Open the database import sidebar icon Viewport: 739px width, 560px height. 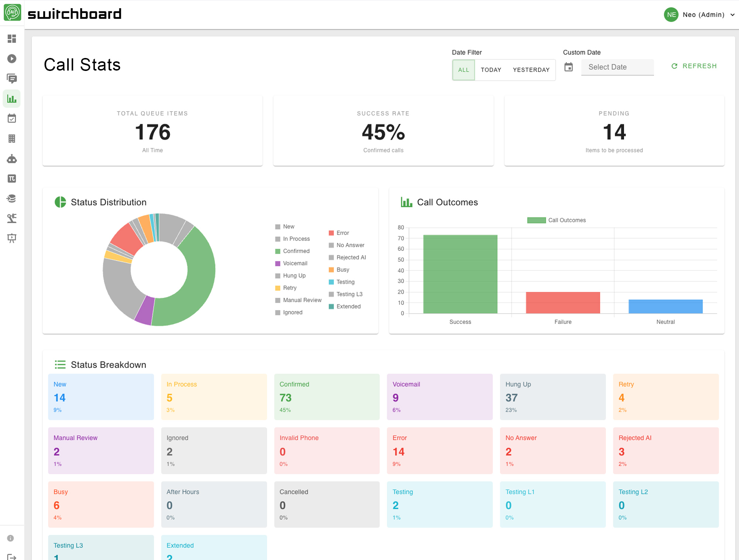pos(12,199)
